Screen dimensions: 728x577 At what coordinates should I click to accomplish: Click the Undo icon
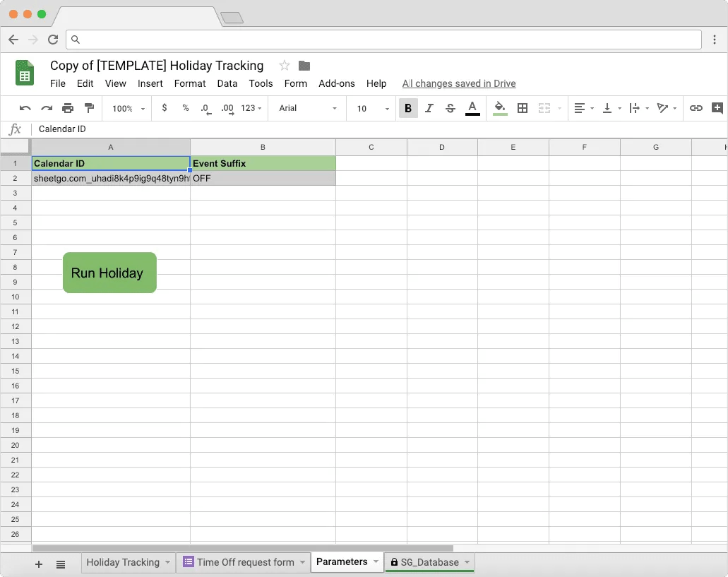27,108
